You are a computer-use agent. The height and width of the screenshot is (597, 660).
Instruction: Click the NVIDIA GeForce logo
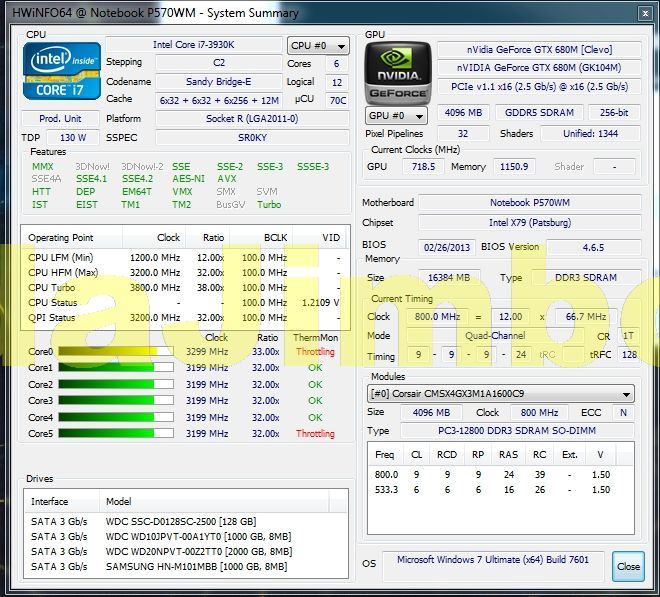coord(398,73)
